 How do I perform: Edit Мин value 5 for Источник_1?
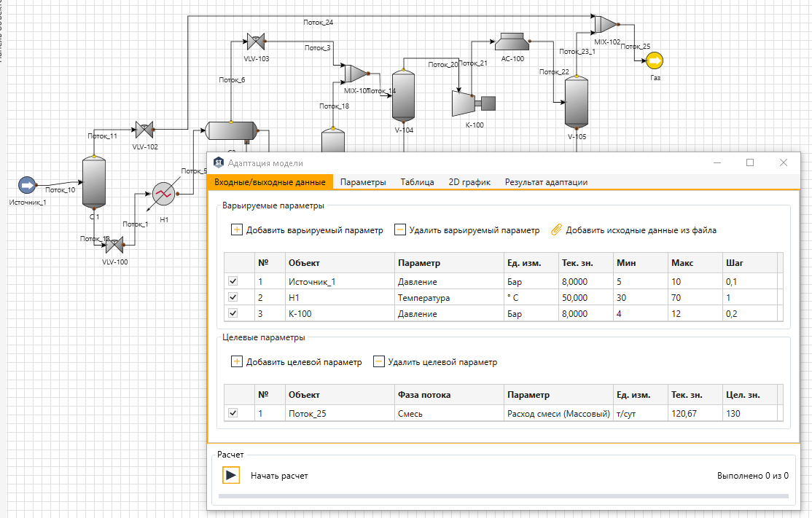pyautogui.click(x=640, y=281)
